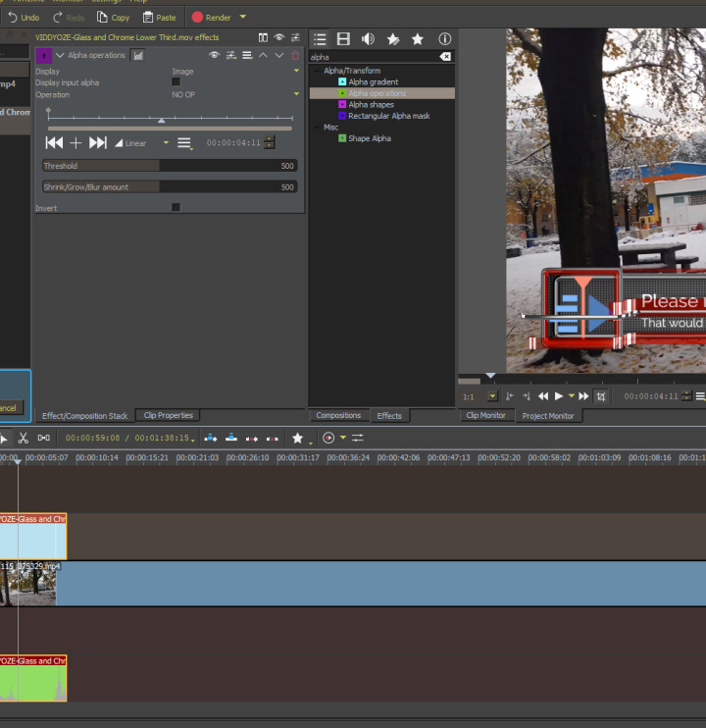Select Alpha shapes effect
The width and height of the screenshot is (706, 728).
(x=371, y=105)
